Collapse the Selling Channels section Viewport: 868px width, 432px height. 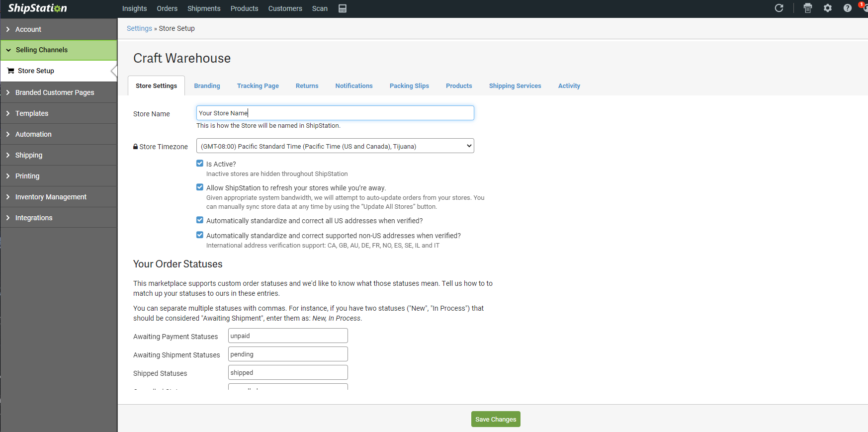click(x=59, y=50)
